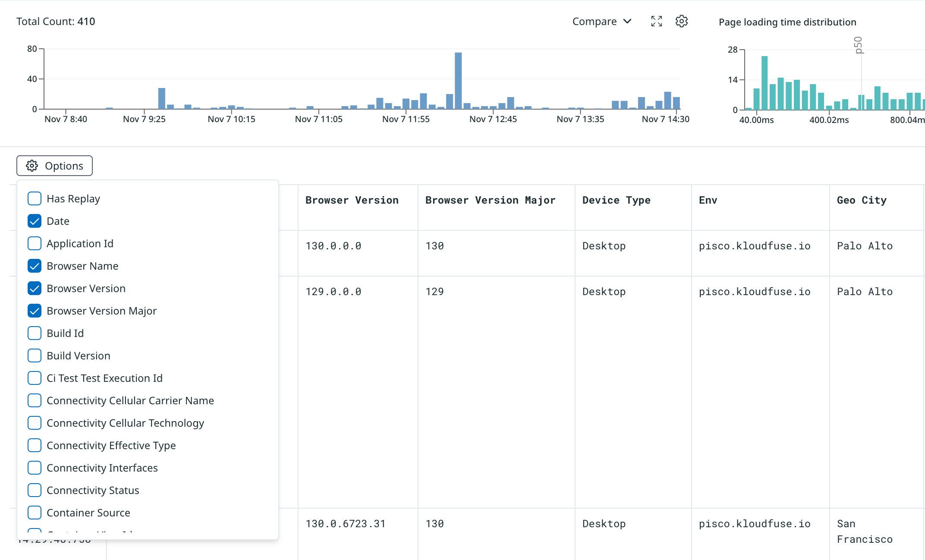Uncheck the Date column checkbox
The height and width of the screenshot is (560, 925).
click(x=35, y=221)
